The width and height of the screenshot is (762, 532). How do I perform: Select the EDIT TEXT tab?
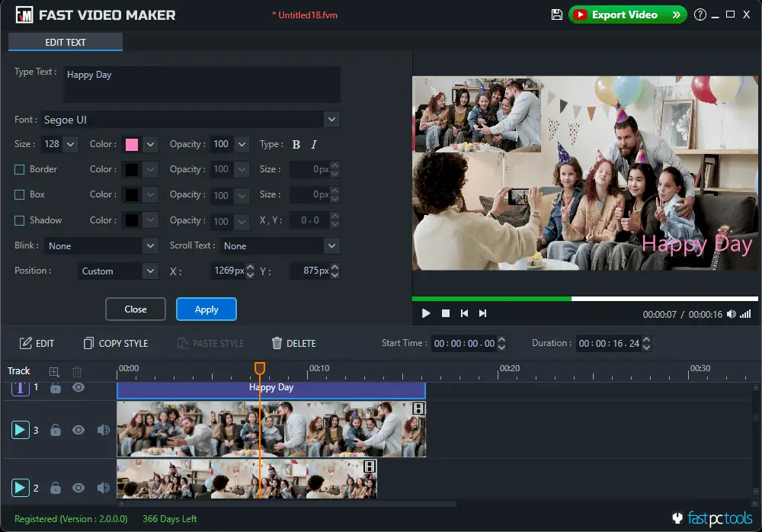pos(65,43)
